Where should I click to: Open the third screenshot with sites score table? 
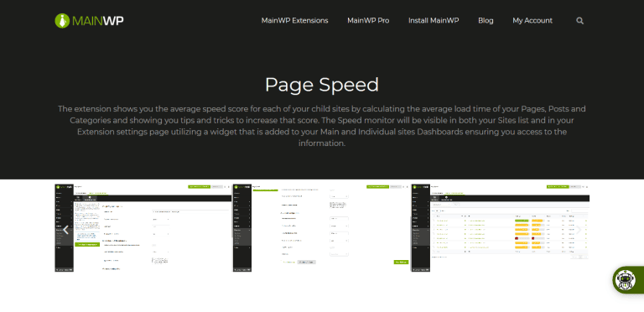501,228
